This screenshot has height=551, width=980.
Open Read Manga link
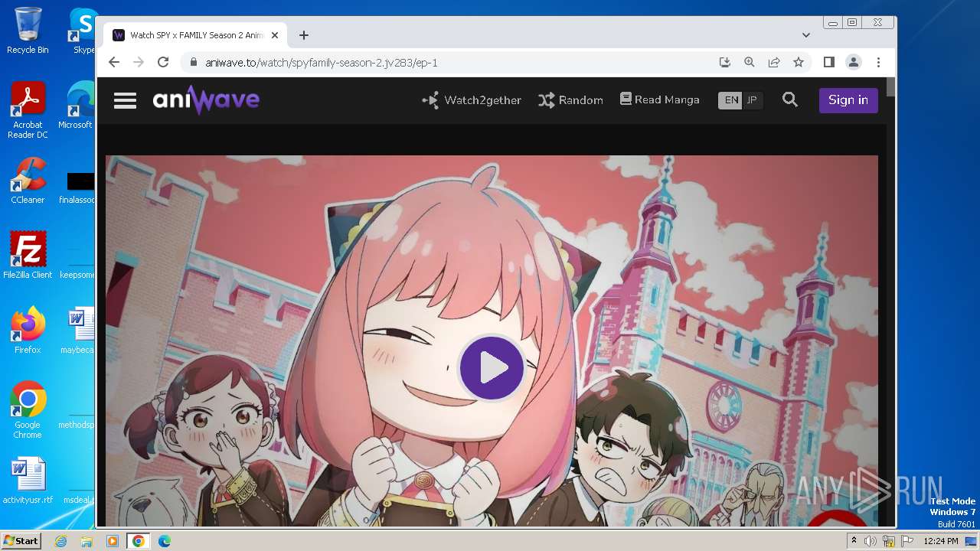coord(659,99)
